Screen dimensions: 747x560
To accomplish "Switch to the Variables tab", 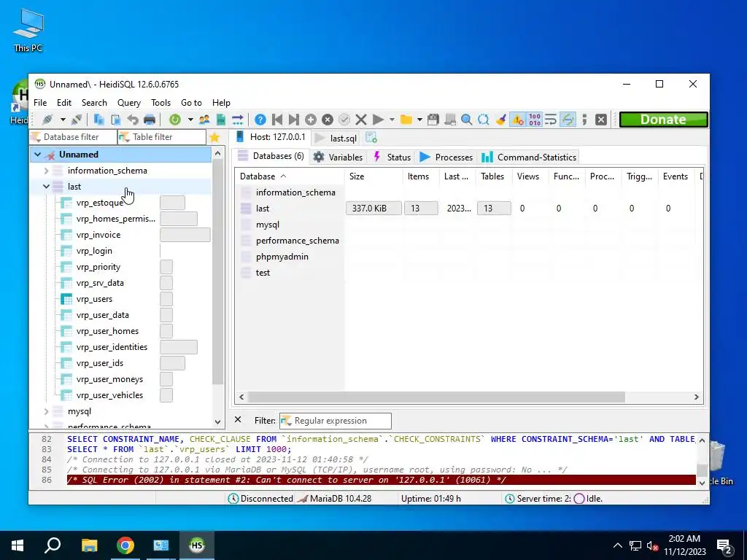I will (x=338, y=157).
